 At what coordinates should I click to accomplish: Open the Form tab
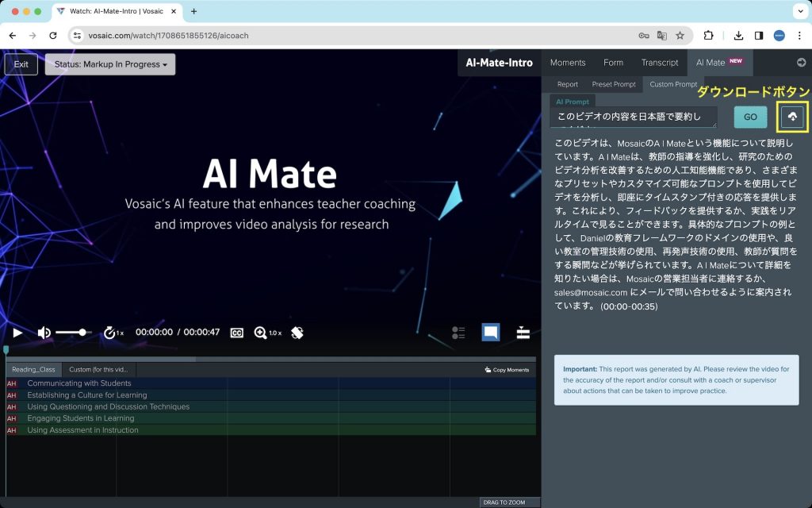point(613,63)
